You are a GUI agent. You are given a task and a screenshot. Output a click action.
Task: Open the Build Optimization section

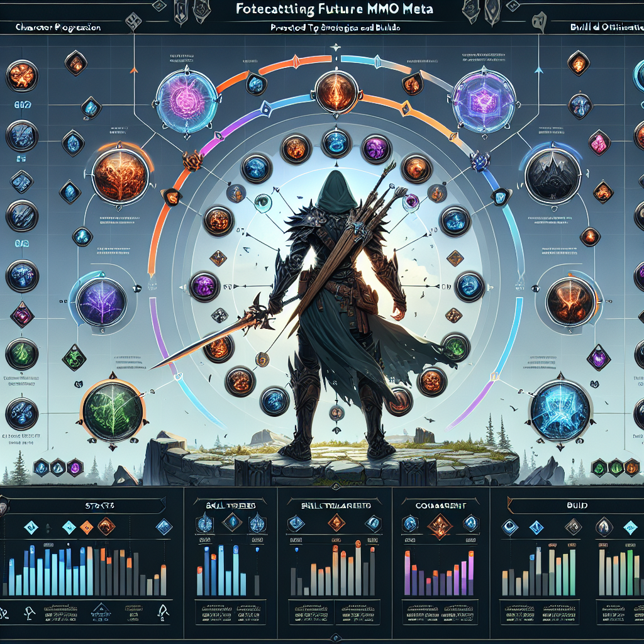coord(607,28)
